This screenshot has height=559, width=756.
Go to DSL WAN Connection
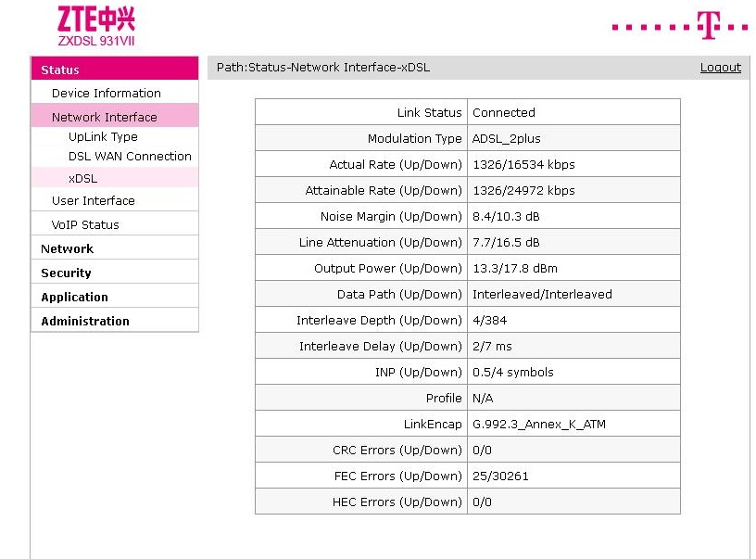(x=130, y=156)
